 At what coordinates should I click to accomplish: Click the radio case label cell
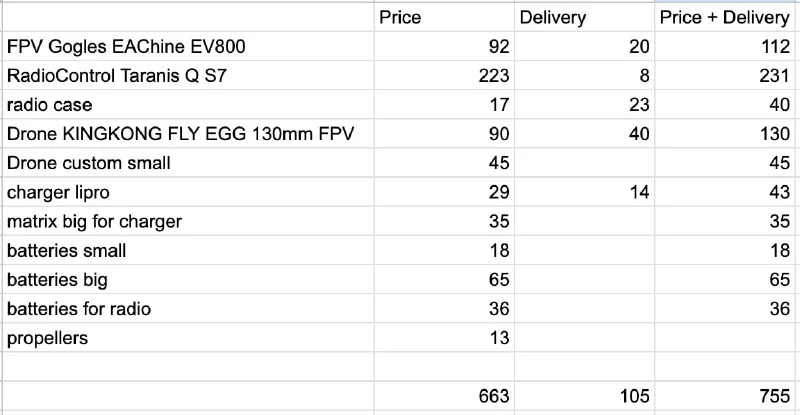188,105
